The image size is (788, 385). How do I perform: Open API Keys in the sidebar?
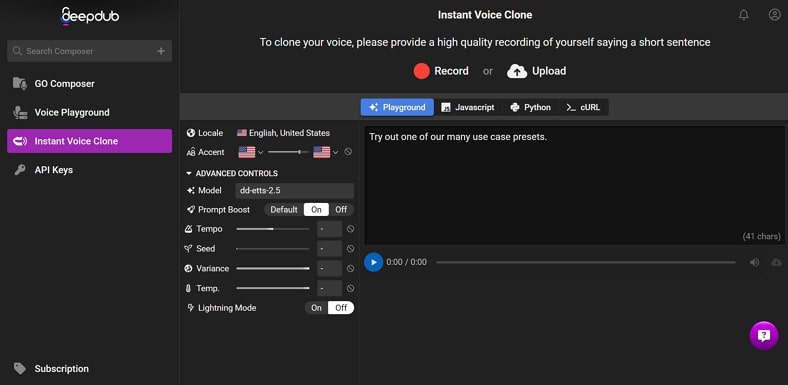[x=89, y=170]
